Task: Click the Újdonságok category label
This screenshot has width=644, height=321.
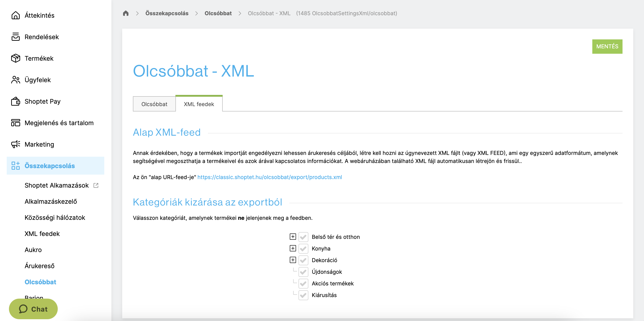Action: coord(326,272)
